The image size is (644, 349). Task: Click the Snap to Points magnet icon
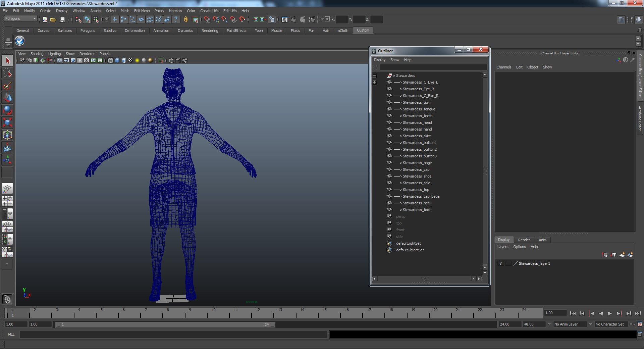[x=224, y=19]
